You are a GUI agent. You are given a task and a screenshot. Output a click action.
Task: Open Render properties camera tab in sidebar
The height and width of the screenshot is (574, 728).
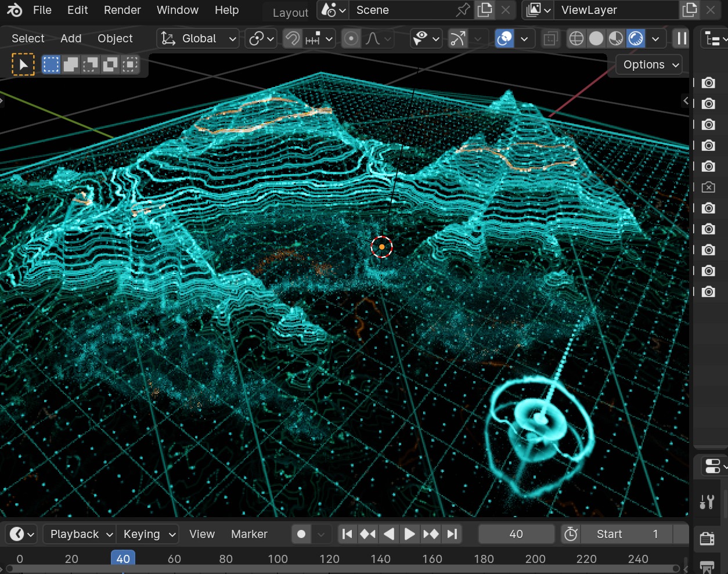pyautogui.click(x=707, y=539)
